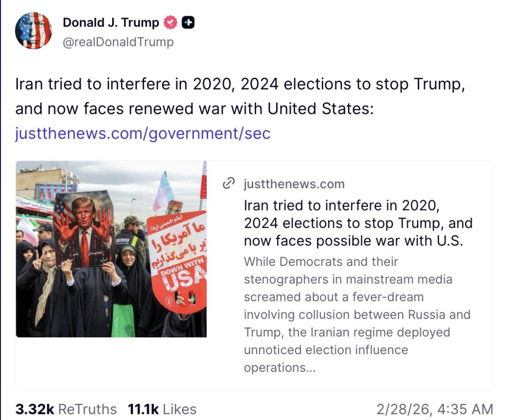This screenshot has width=507, height=420.
Task: Click the Trump poster held up in the photo
Action: (x=84, y=229)
